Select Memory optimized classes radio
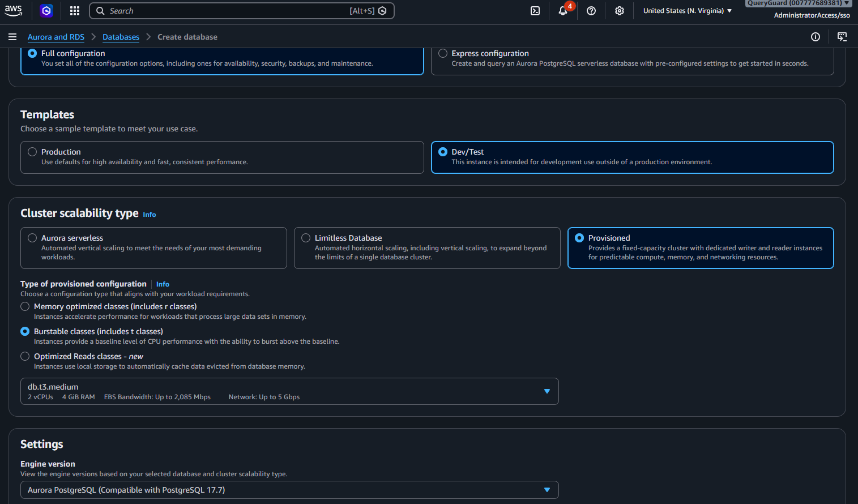 [x=25, y=306]
